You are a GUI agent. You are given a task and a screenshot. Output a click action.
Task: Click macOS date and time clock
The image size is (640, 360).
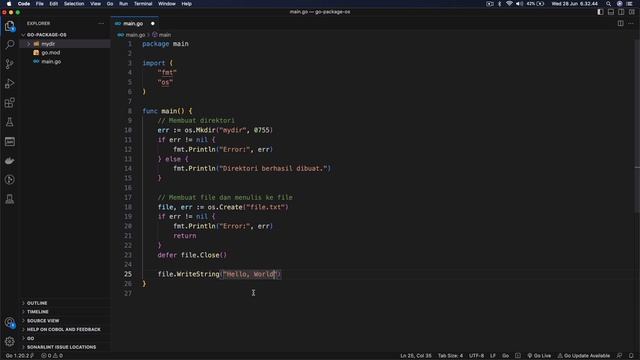(575, 4)
